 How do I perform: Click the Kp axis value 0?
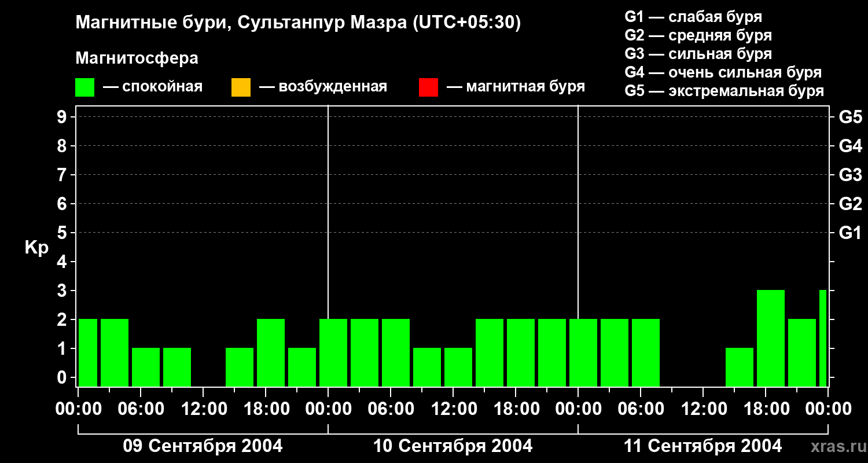pos(63,377)
